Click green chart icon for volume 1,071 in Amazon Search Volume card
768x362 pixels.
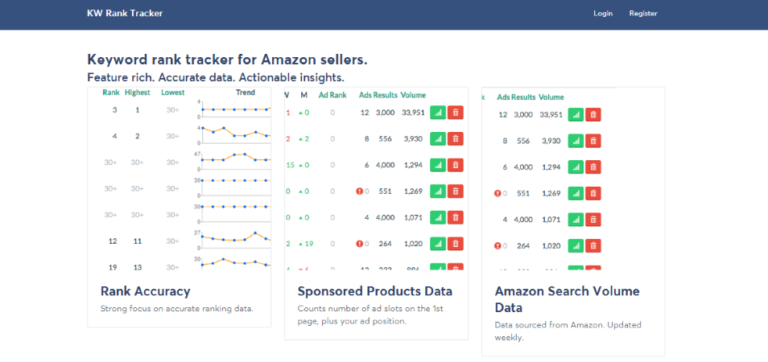point(576,219)
